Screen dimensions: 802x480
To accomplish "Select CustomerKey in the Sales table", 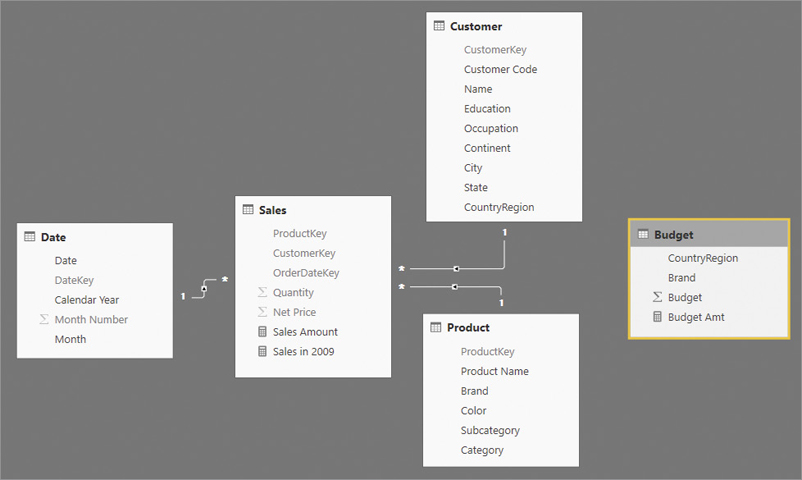I will point(304,253).
